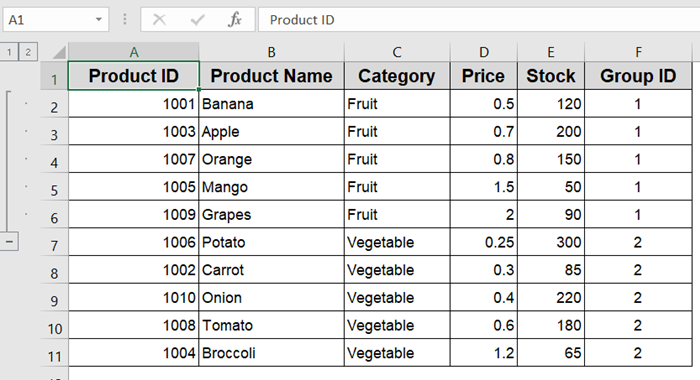The image size is (700, 380).
Task: Click the Enter checkmark formula bar icon
Action: pyautogui.click(x=197, y=20)
